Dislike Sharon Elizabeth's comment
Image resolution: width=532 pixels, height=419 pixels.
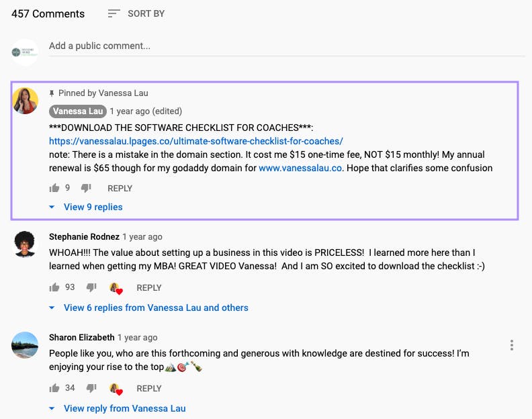coord(91,388)
